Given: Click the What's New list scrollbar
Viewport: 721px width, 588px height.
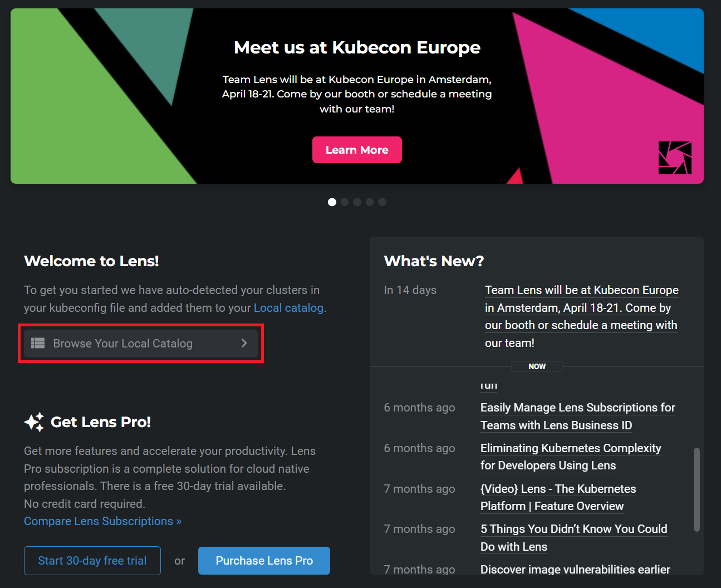Looking at the screenshot, I should click(697, 489).
